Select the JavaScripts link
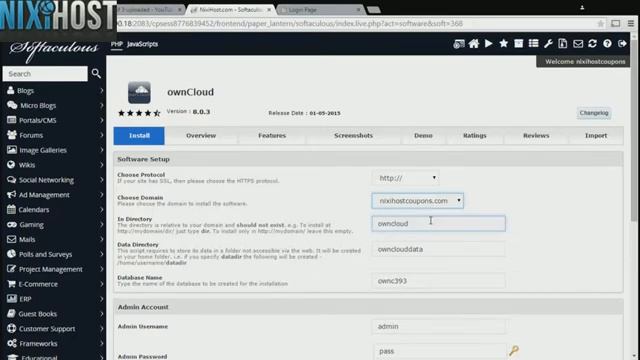This screenshot has width=640, height=360. tap(142, 44)
